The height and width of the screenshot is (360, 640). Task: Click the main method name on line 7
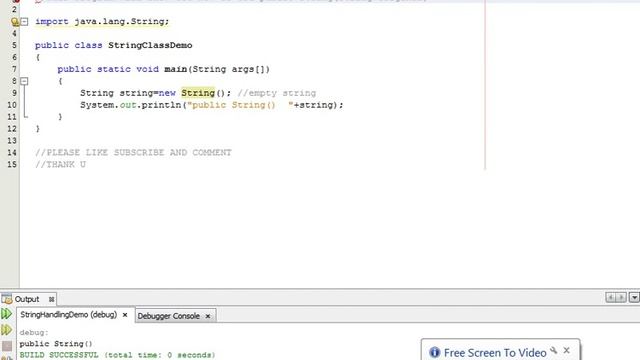(176, 69)
